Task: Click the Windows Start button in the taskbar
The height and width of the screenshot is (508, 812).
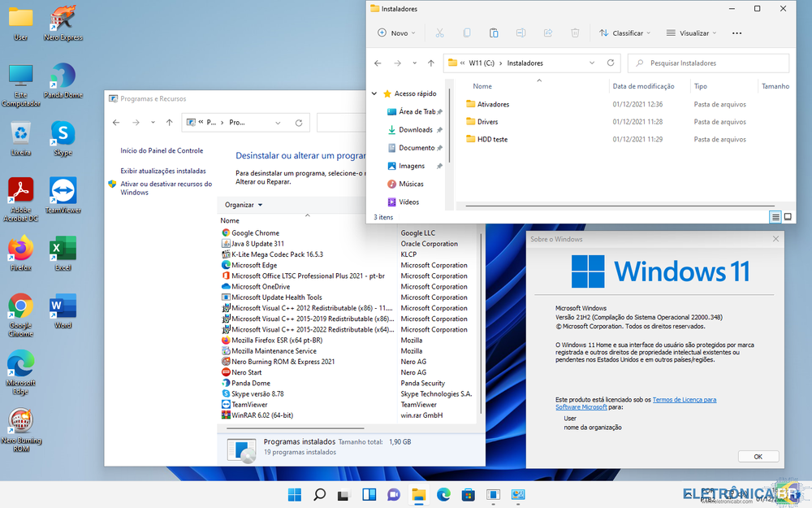Action: click(294, 495)
